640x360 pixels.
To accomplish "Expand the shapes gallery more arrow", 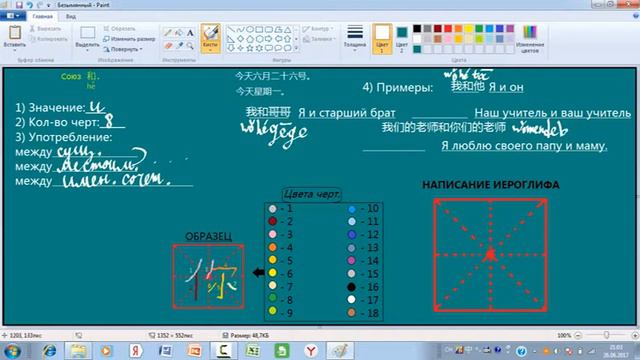I will [296, 48].
